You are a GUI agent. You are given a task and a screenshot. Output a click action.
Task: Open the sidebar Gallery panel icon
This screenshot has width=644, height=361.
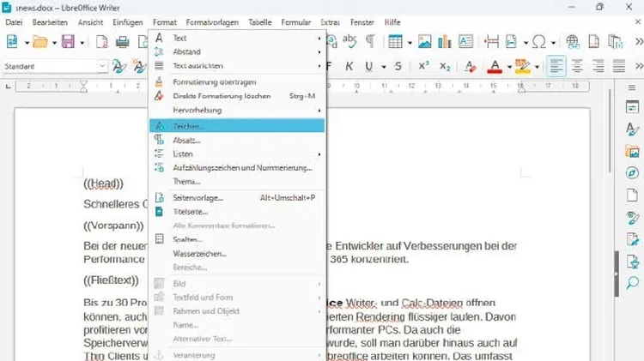[x=633, y=151]
